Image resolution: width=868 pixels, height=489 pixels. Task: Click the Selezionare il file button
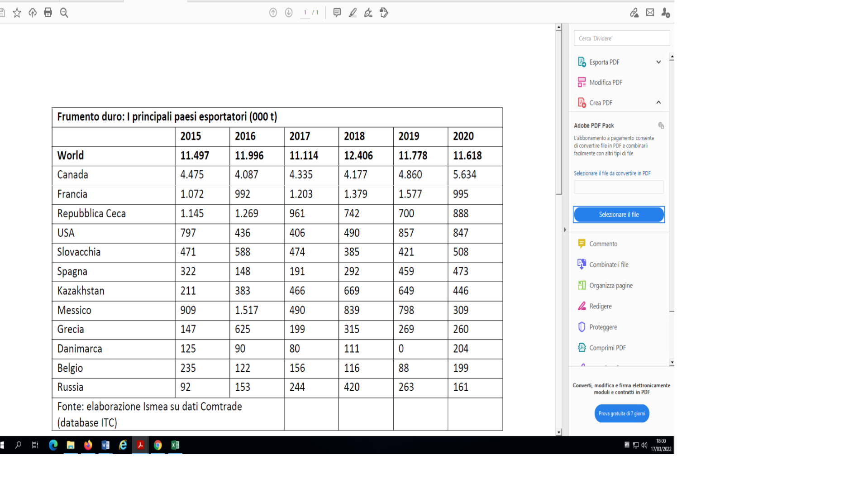[x=619, y=215]
